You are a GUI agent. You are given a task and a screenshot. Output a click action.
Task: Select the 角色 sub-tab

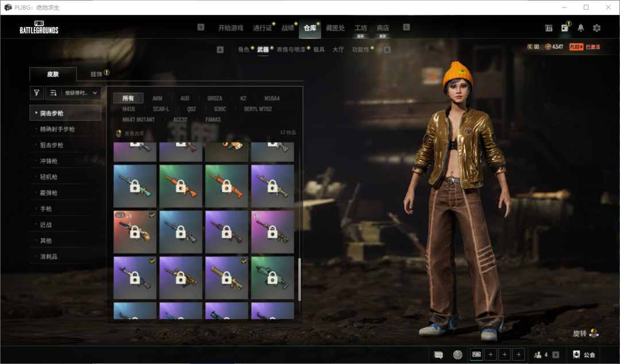[243, 50]
